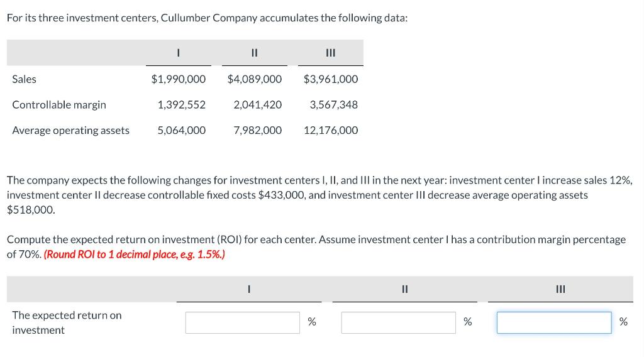Click the 7,982,000 operating assets value
Image resolution: width=644 pixels, height=357 pixels.
258,131
